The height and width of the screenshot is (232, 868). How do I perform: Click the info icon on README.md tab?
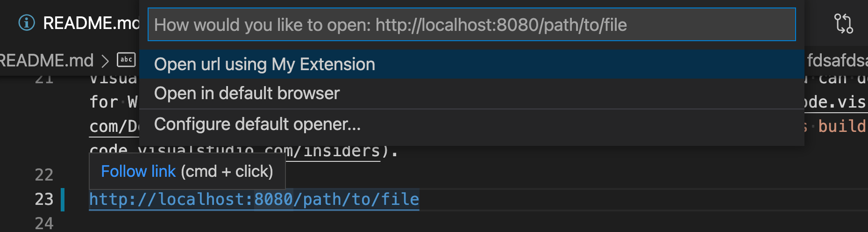(x=27, y=22)
